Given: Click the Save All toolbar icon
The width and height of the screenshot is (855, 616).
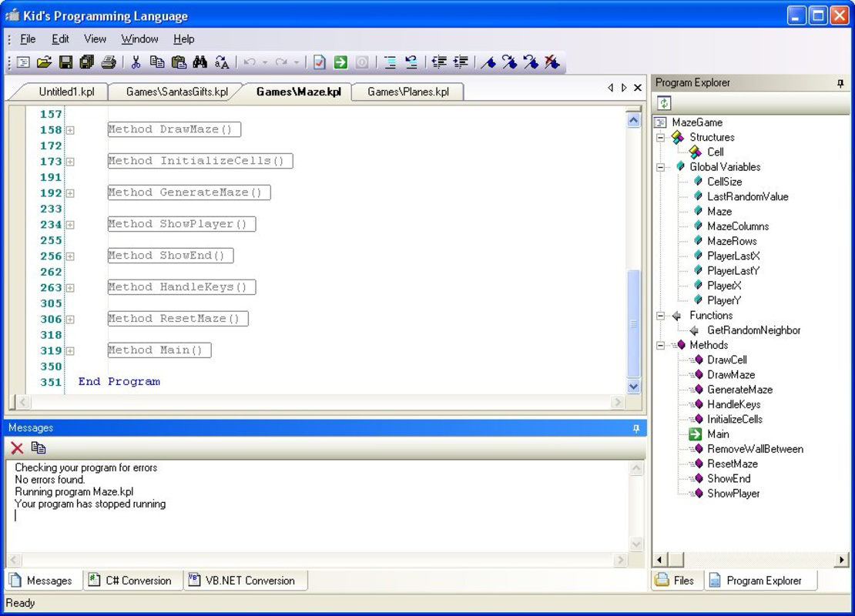Looking at the screenshot, I should pos(87,62).
